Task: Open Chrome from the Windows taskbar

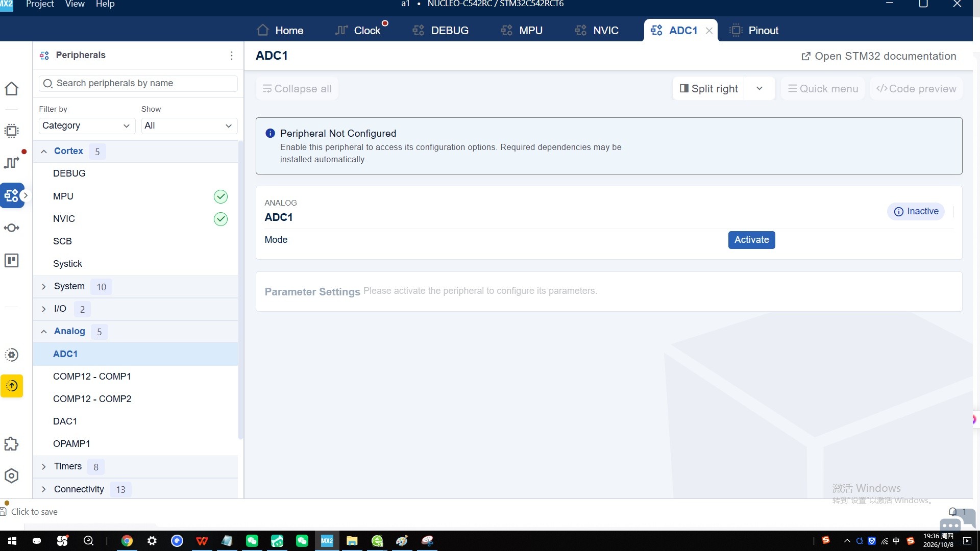Action: click(127, 541)
